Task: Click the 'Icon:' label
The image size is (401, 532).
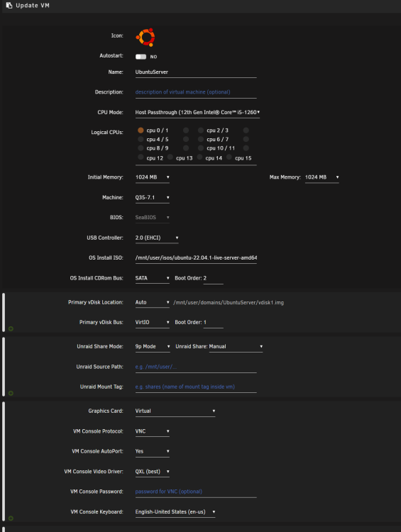Action: click(x=117, y=35)
